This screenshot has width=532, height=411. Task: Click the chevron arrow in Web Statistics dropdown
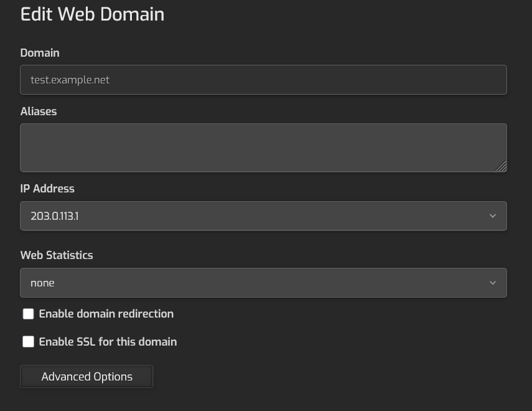(x=493, y=283)
